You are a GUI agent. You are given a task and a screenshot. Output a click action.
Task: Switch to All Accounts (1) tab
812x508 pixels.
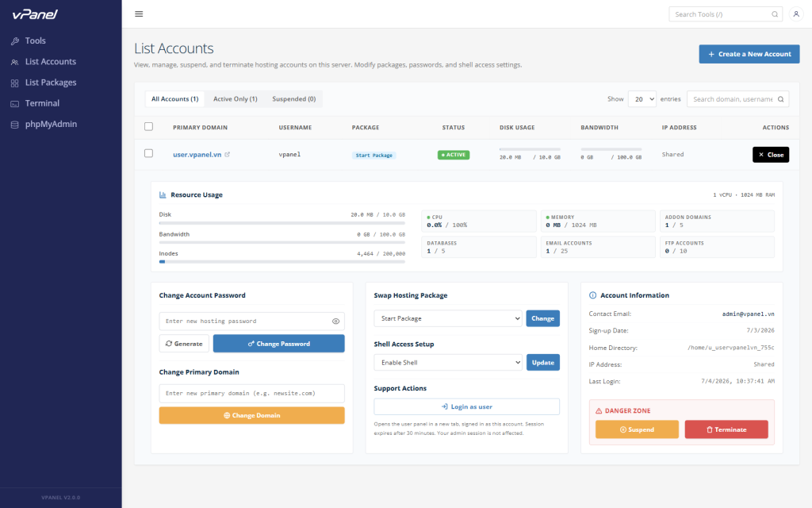[175, 99]
